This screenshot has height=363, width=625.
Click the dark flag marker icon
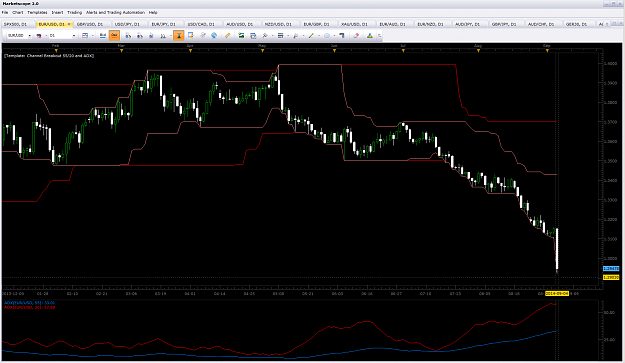[x=342, y=35]
